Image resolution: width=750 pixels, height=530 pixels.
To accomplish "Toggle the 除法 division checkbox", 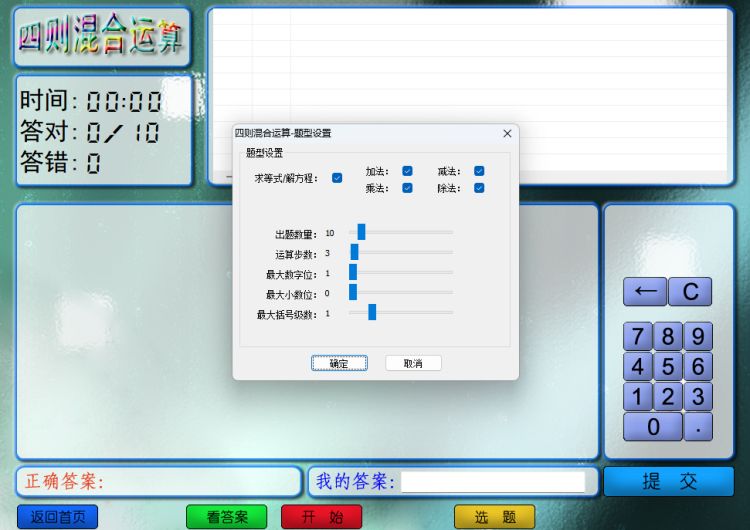I will pos(479,188).
